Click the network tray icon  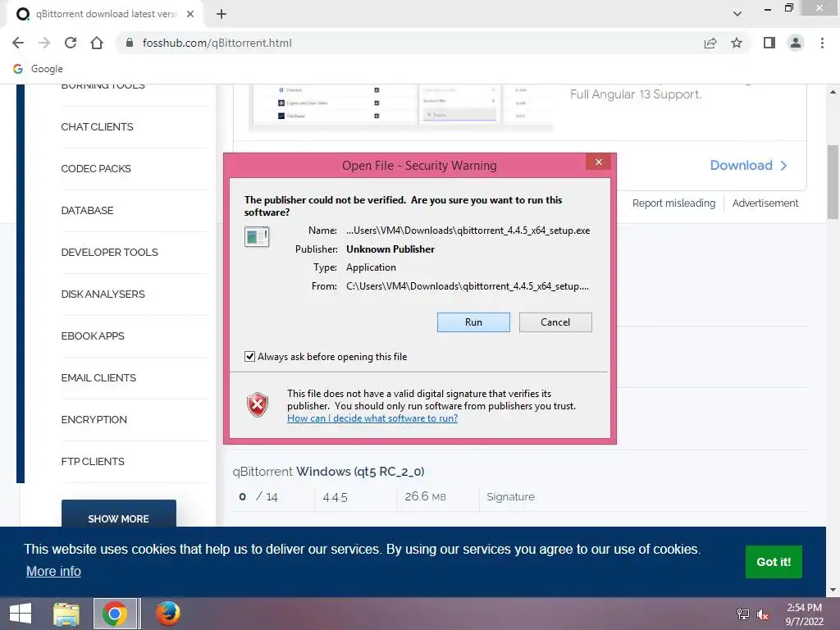click(743, 614)
